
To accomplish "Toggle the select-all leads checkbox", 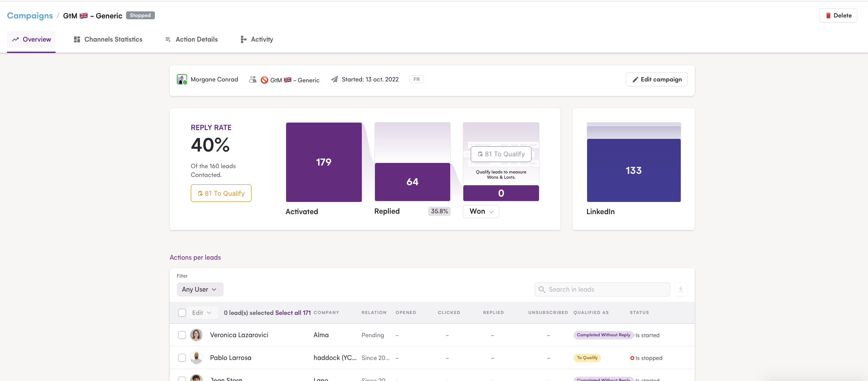I will [182, 313].
